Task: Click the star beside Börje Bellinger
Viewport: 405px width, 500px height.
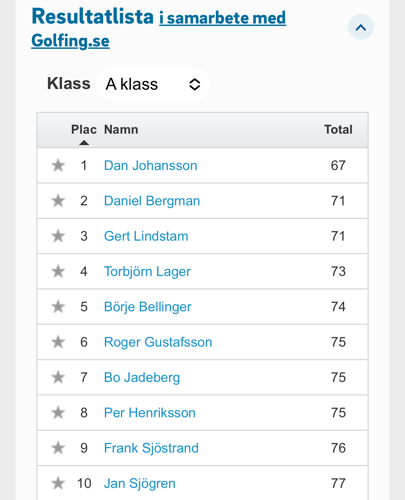Action: pos(58,307)
